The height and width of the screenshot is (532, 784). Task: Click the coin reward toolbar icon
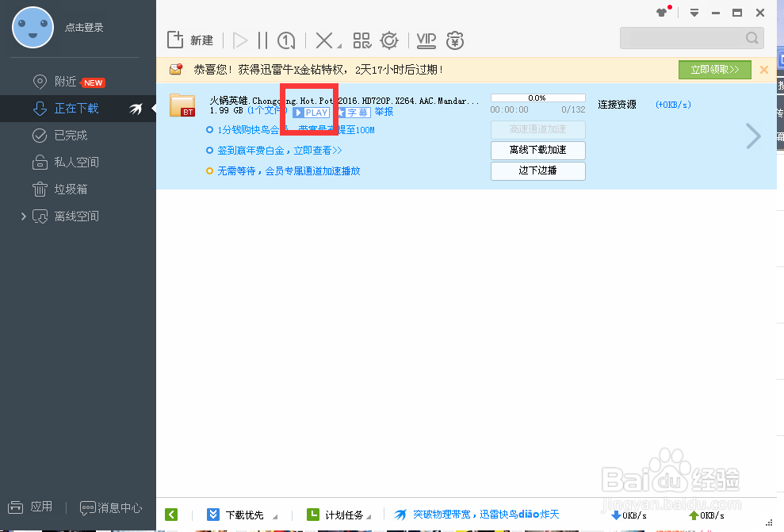tap(454, 40)
